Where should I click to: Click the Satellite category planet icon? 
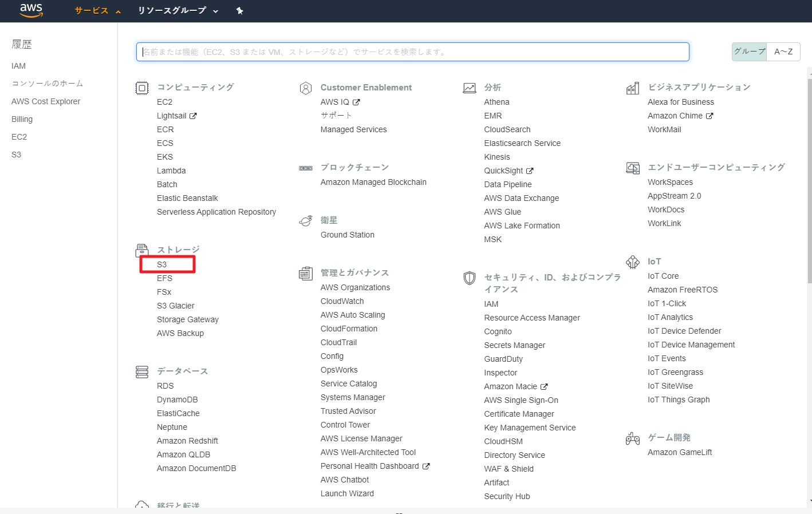pos(306,221)
